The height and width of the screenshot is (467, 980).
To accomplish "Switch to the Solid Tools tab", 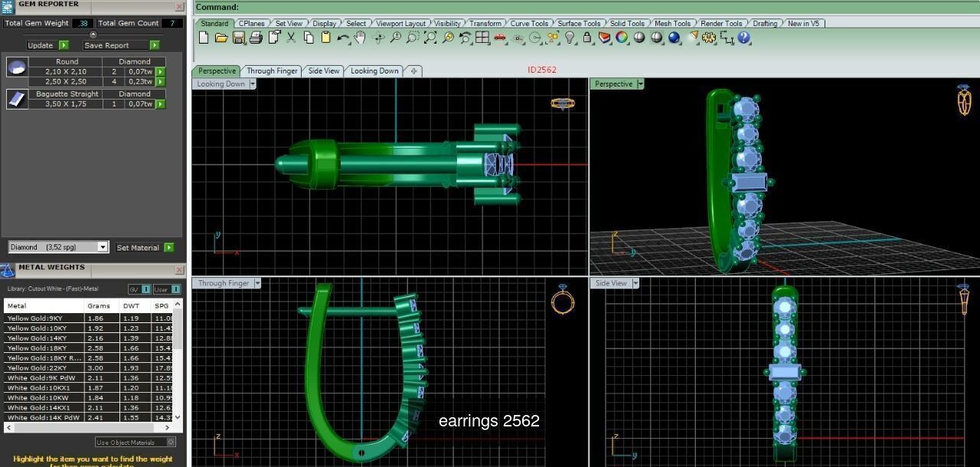I will click(627, 24).
